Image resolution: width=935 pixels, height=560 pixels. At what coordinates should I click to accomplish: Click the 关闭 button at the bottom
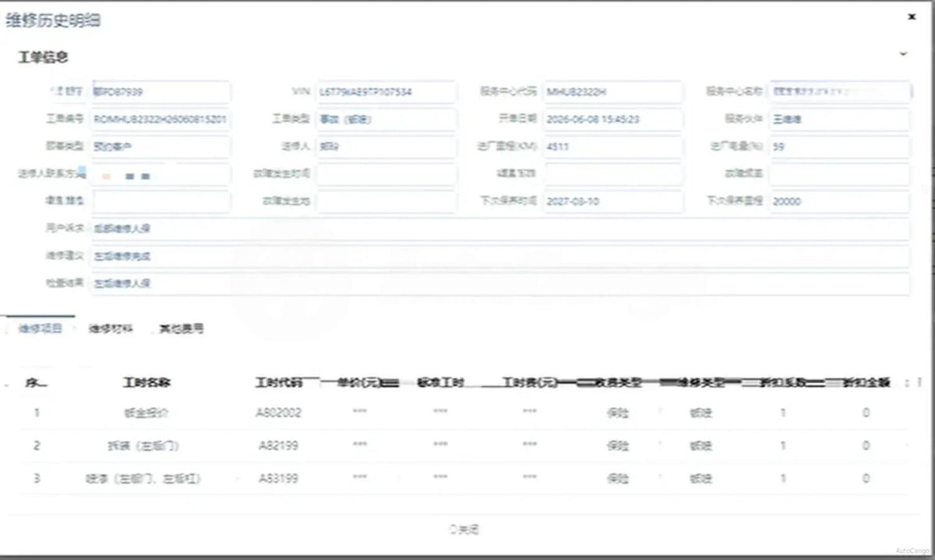point(464,530)
